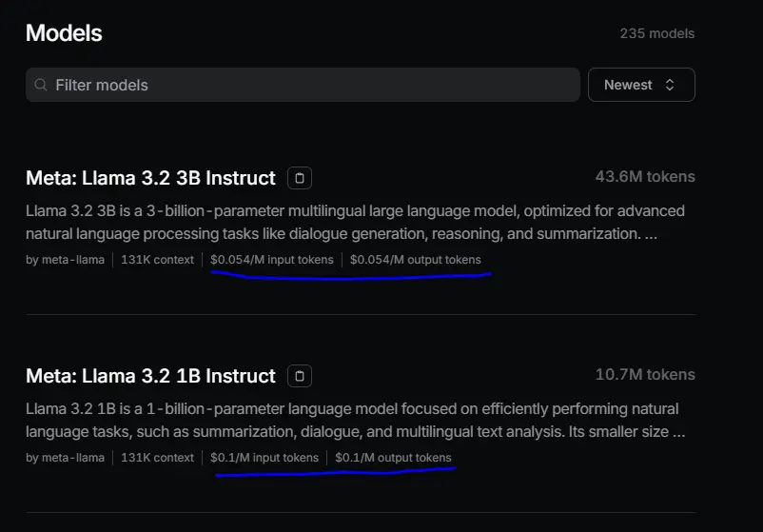Image resolution: width=763 pixels, height=532 pixels.
Task: Click the 10.7M tokens usage label
Action: click(645, 374)
